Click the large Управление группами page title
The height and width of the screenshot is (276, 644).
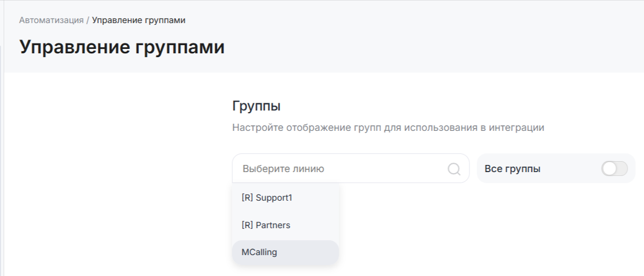122,47
